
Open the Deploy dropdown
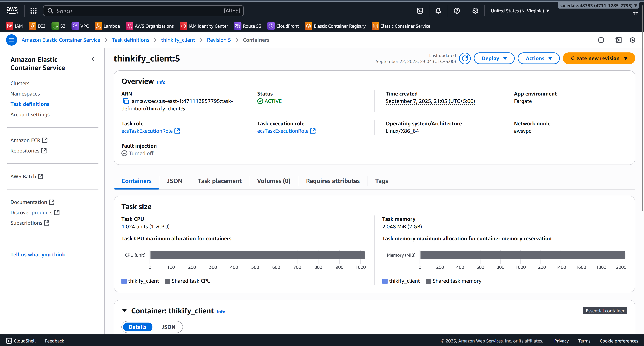click(494, 58)
